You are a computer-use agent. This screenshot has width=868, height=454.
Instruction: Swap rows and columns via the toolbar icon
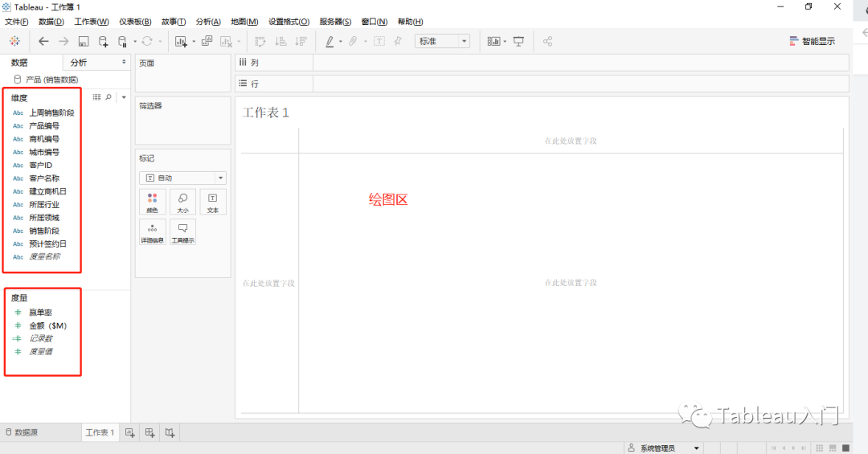[260, 41]
